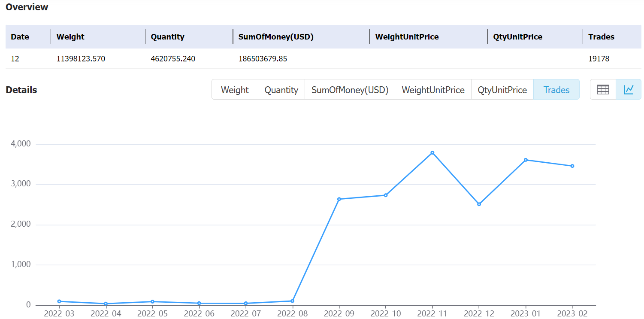Image resolution: width=644 pixels, height=319 pixels.
Task: Click the weight value 11398123.570
Action: 81,59
